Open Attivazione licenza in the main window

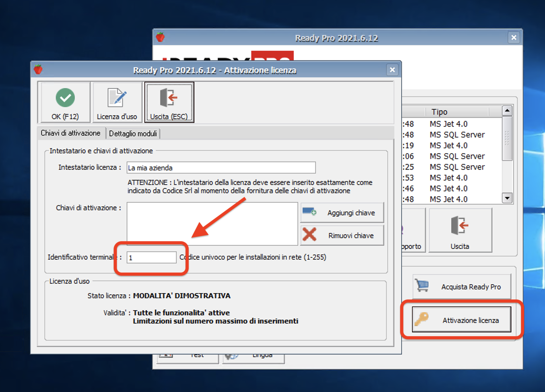461,320
